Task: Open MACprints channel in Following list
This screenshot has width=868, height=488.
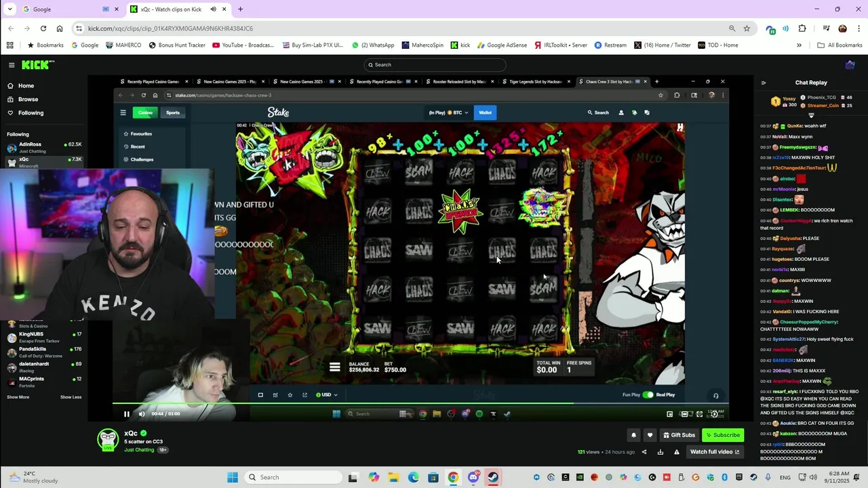Action: pos(44,381)
